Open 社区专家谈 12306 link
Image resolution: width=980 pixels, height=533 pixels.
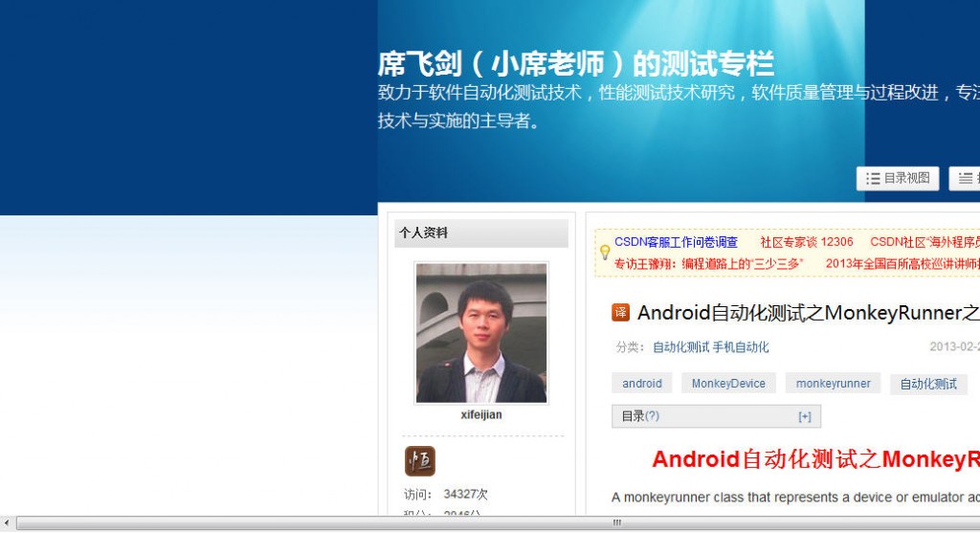coord(806,242)
